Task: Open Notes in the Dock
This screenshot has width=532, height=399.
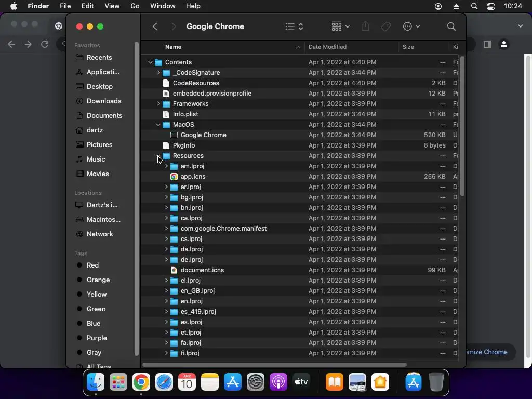Action: click(210, 382)
